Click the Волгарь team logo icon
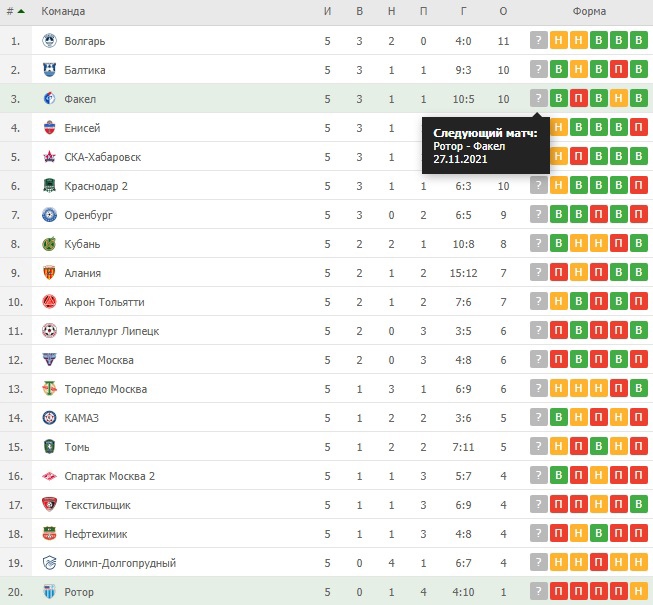The width and height of the screenshot is (653, 605). (50, 41)
